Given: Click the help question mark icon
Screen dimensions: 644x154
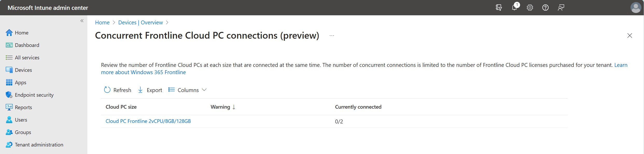Looking at the screenshot, I should pos(545,8).
